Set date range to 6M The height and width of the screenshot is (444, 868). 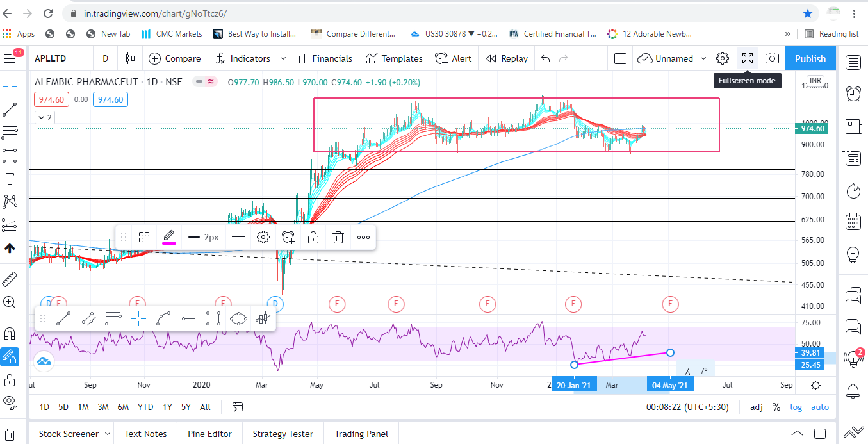tap(123, 407)
